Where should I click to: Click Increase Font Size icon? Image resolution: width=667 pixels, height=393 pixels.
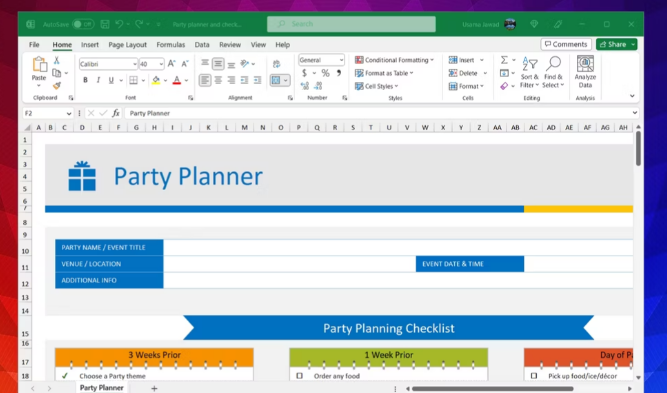pos(171,64)
